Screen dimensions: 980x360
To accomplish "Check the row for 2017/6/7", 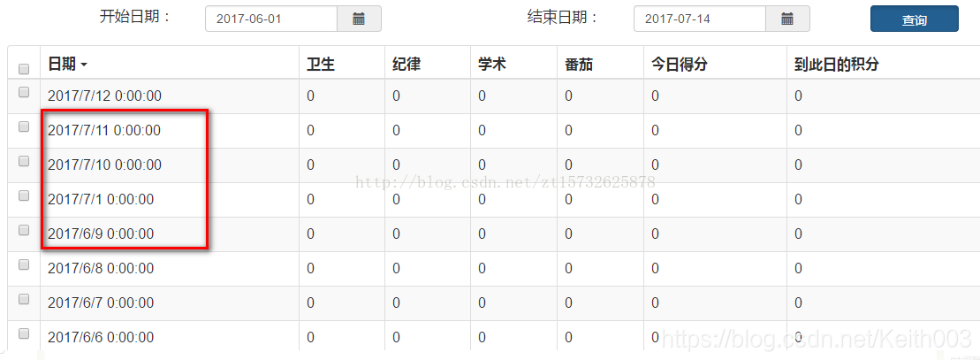I will [x=24, y=299].
